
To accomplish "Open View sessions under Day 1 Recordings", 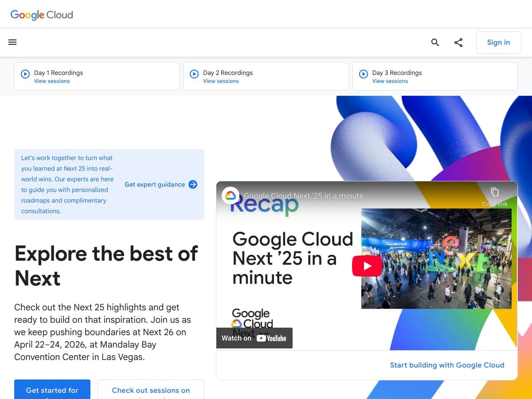I will (x=52, y=81).
